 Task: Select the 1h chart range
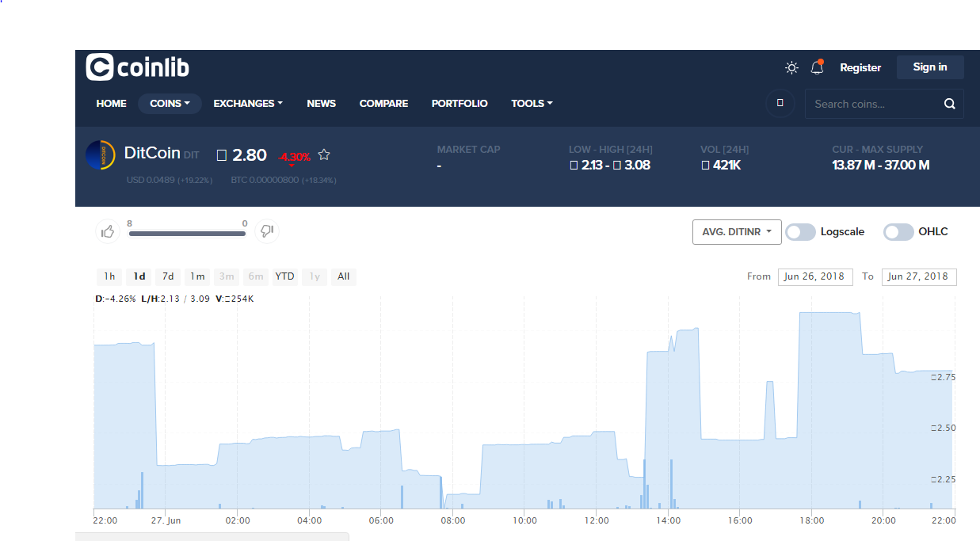point(109,276)
